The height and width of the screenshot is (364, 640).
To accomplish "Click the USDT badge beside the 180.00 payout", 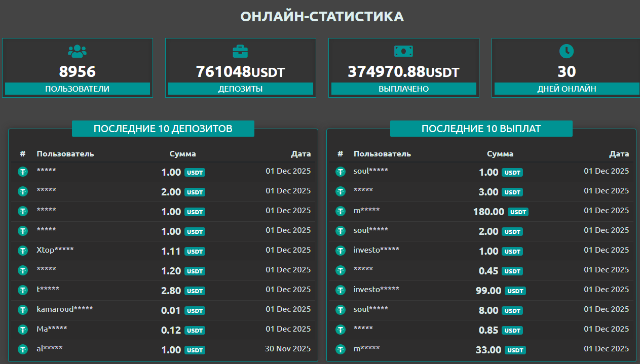I will (x=518, y=212).
